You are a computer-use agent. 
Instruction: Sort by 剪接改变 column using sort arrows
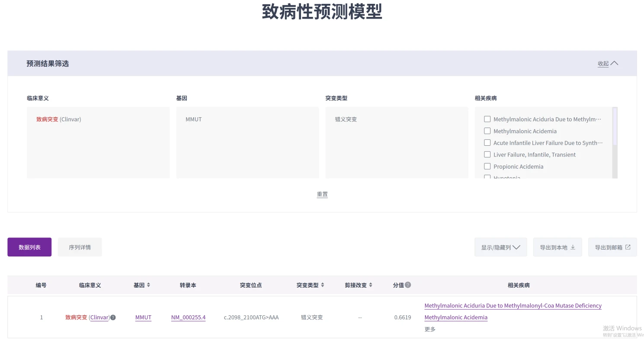[371, 285]
